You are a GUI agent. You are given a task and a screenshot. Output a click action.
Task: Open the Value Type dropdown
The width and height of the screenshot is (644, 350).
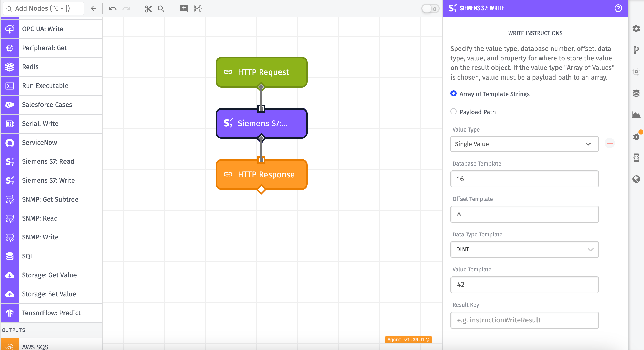point(524,144)
